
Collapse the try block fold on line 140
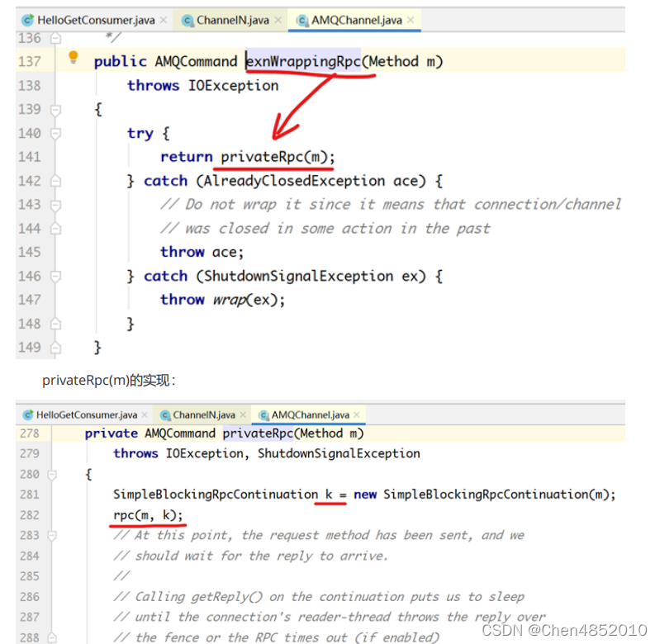point(55,134)
